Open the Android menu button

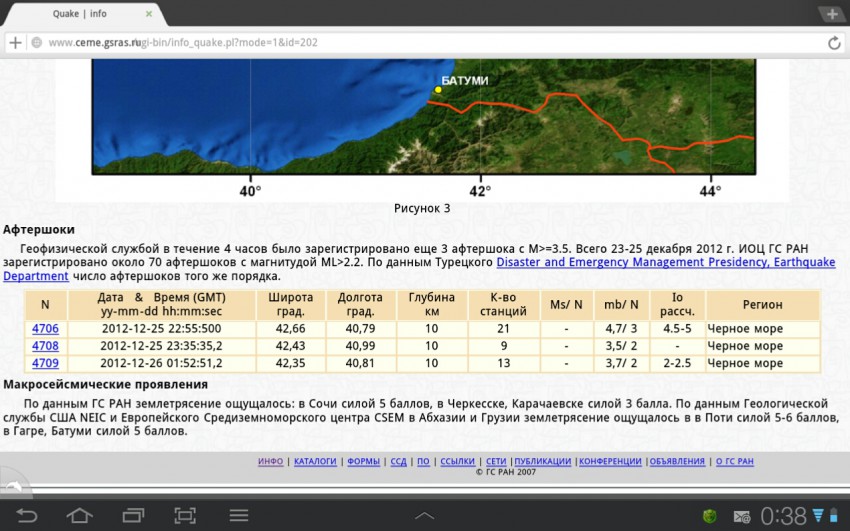238,515
